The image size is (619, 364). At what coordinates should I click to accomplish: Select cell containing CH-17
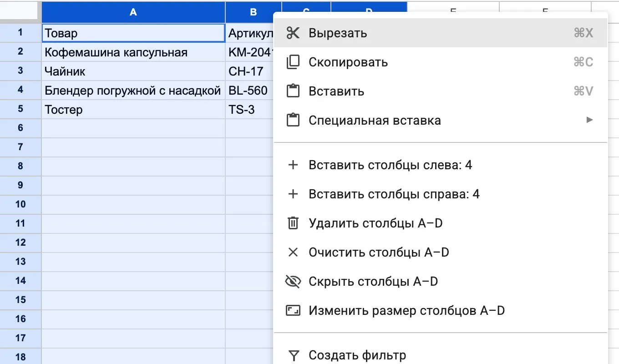pos(249,71)
